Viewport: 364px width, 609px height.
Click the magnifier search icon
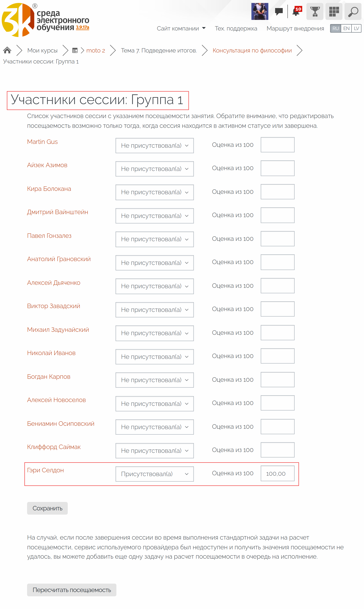click(x=353, y=11)
